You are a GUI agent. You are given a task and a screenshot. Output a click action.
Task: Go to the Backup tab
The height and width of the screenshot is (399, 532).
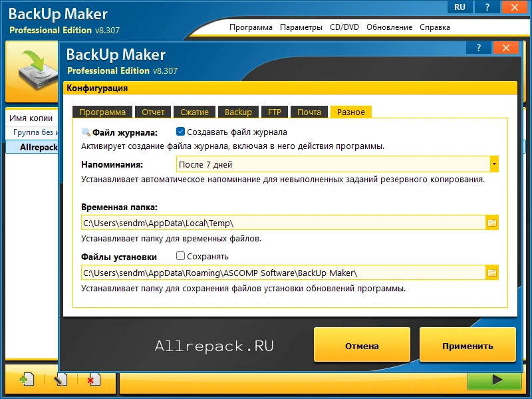click(238, 112)
